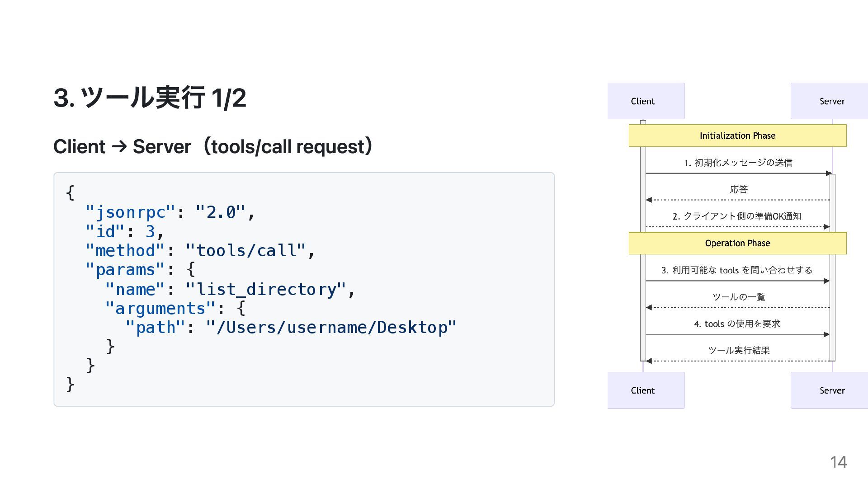This screenshot has height=488, width=868.
Task: Click the '1. 初期化メッセージの送信' arrow label
Action: pos(738,163)
